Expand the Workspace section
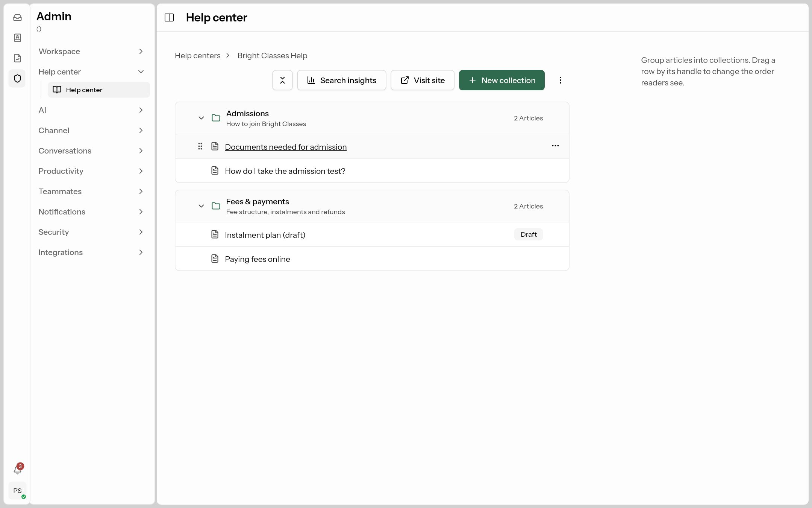 [x=91, y=52]
